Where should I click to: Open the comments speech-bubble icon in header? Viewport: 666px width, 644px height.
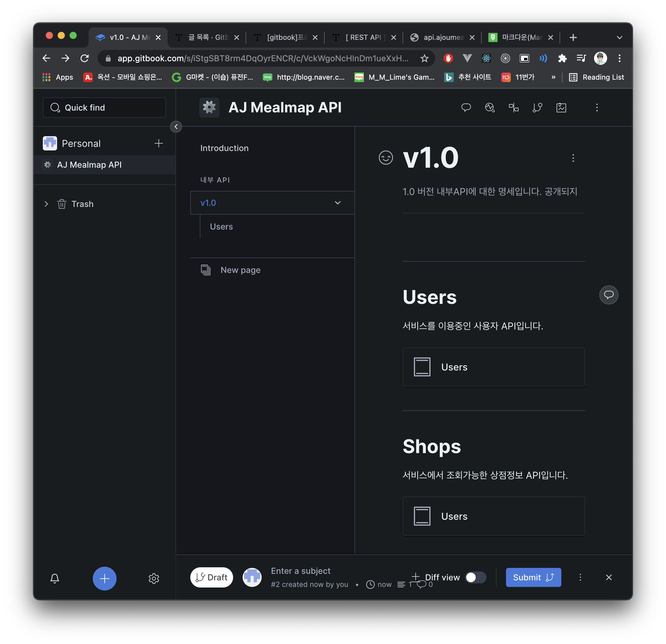pyautogui.click(x=466, y=108)
